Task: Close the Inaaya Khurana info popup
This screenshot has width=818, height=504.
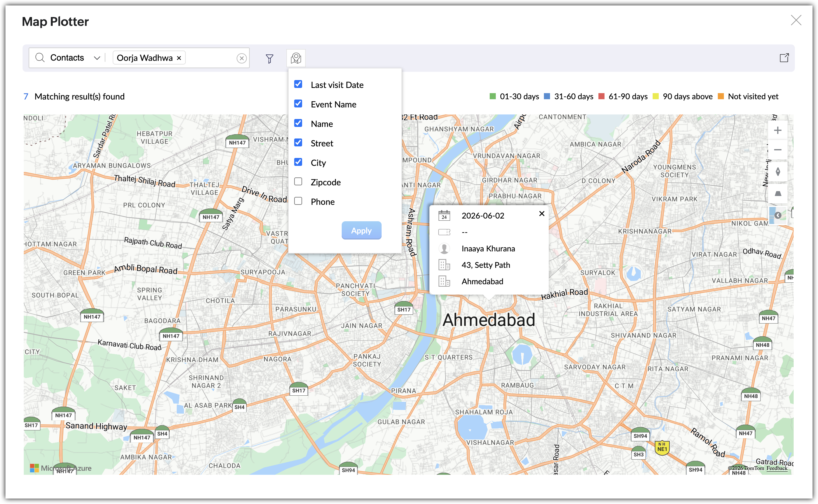Action: click(541, 214)
